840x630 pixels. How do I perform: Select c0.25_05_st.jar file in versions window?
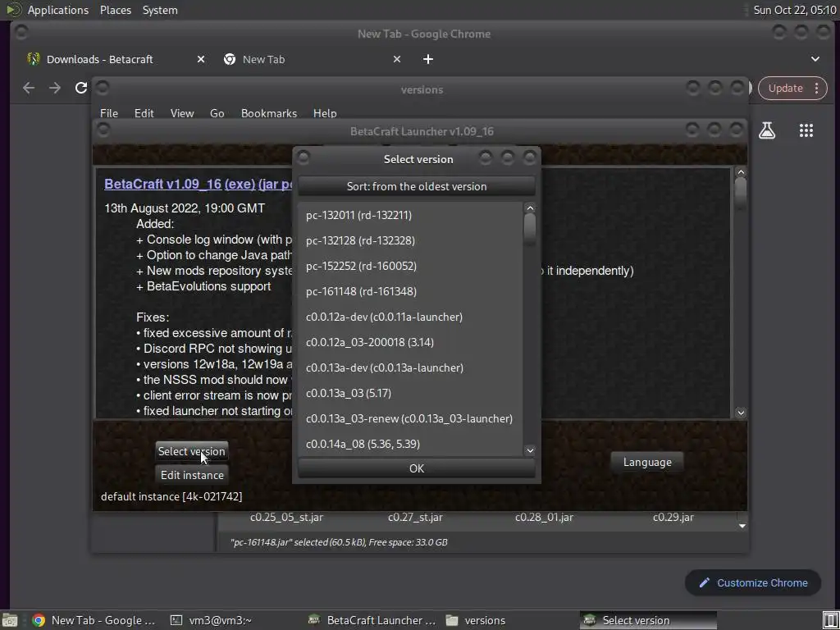click(x=286, y=518)
